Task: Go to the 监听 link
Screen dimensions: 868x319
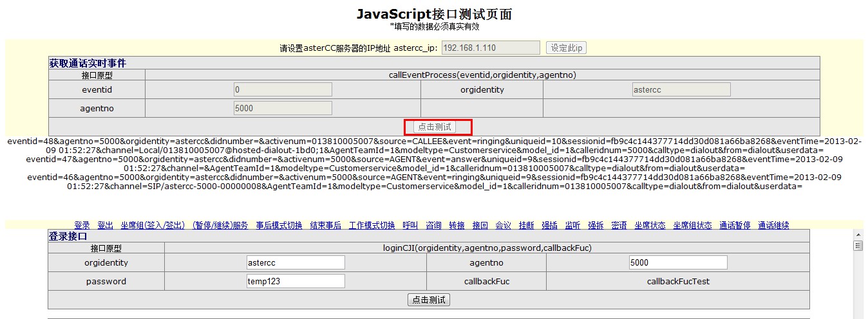Action: coord(572,225)
